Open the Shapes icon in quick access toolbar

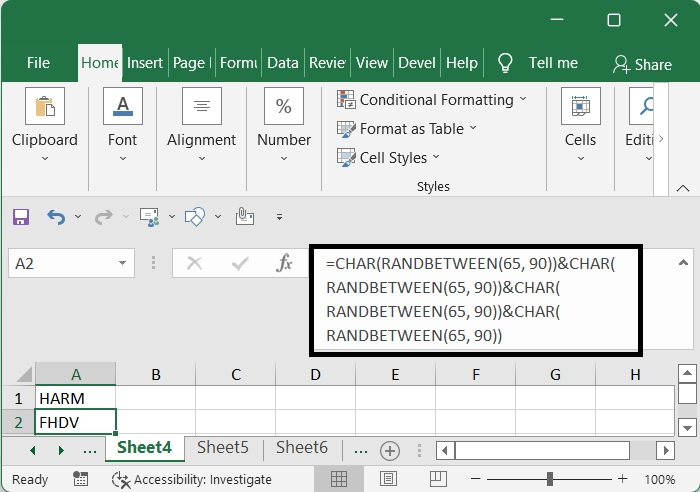click(196, 216)
